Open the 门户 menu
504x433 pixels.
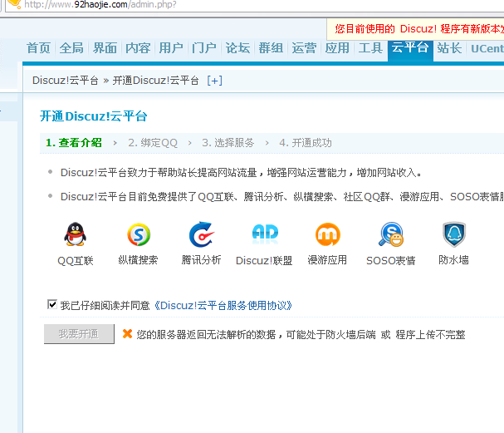(204, 48)
